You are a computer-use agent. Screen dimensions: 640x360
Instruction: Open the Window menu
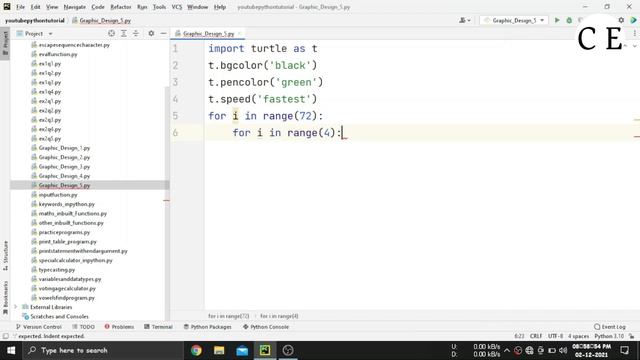[198, 7]
